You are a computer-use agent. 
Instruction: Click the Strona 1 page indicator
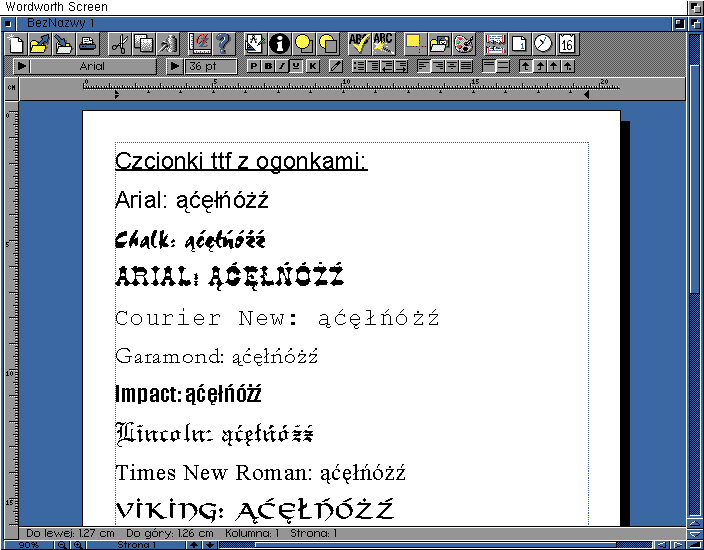136,545
